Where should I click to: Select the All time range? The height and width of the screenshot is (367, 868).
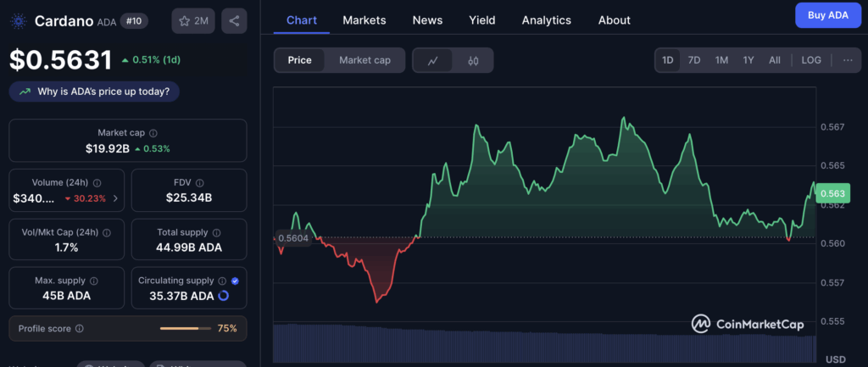click(x=775, y=60)
